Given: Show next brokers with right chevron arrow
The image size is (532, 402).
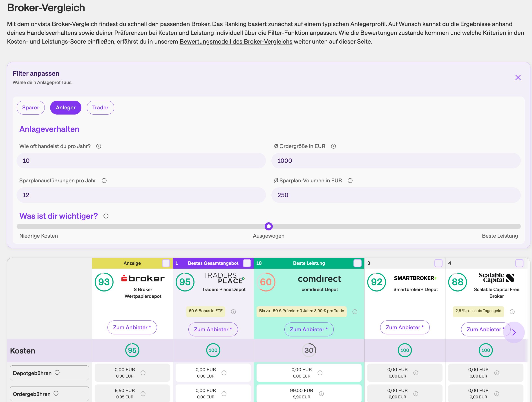Looking at the screenshot, I should [x=514, y=332].
